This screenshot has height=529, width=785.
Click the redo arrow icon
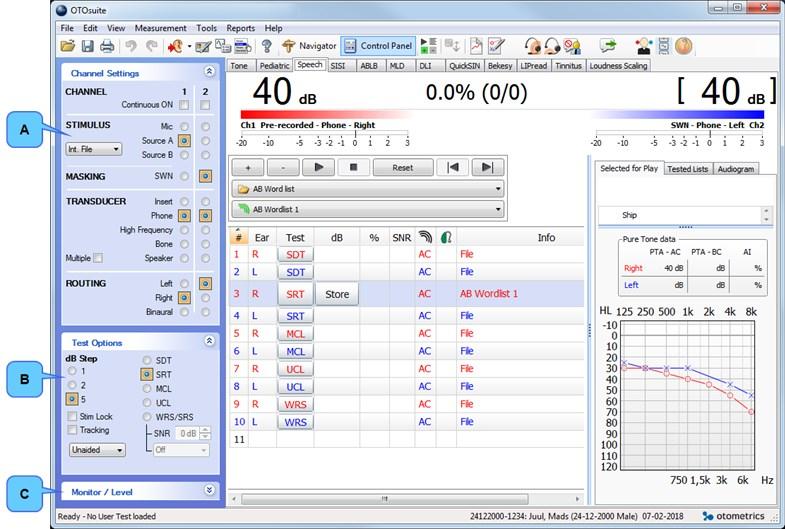pos(151,47)
